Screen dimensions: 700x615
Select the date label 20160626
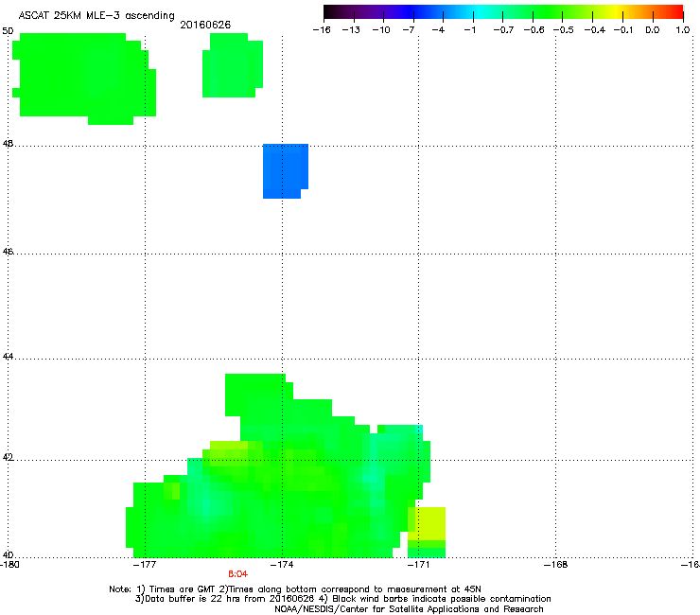coord(205,25)
